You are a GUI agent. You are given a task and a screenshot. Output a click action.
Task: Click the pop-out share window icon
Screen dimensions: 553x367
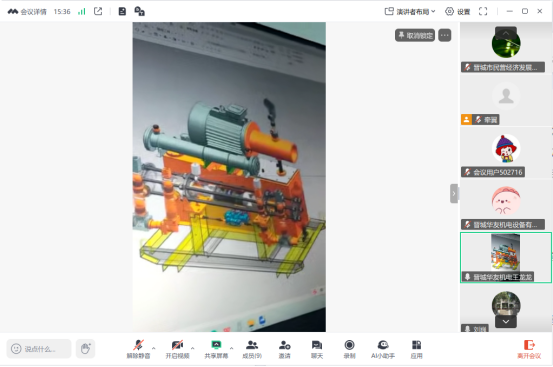tap(98, 11)
